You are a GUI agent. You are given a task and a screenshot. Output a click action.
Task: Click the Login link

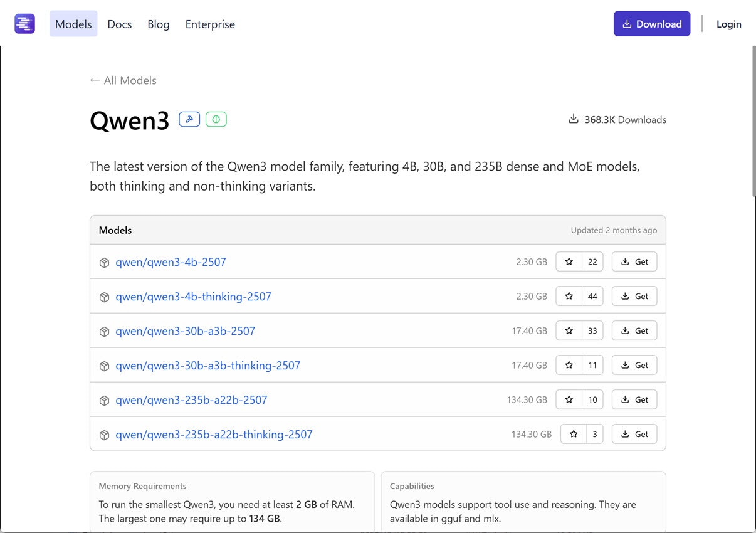coord(729,24)
